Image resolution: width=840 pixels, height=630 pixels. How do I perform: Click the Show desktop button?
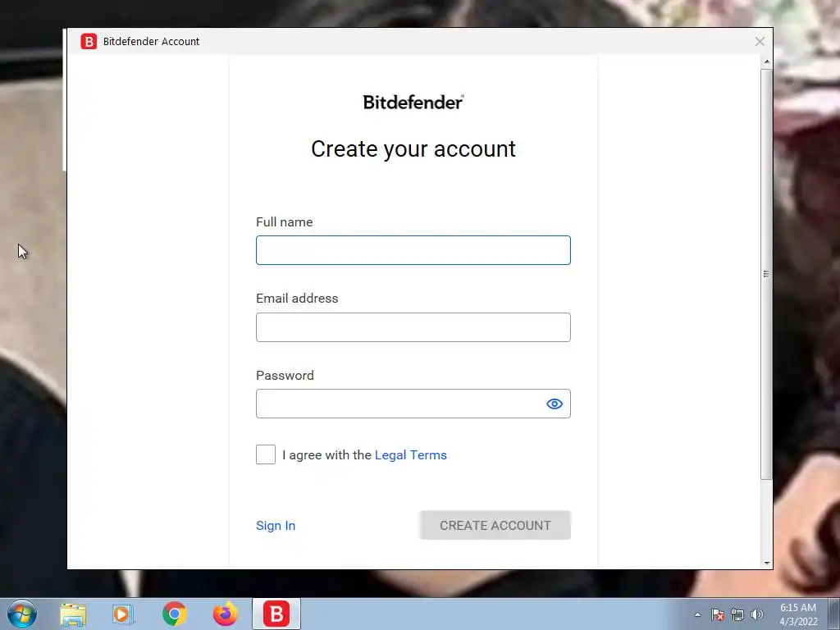pyautogui.click(x=834, y=614)
